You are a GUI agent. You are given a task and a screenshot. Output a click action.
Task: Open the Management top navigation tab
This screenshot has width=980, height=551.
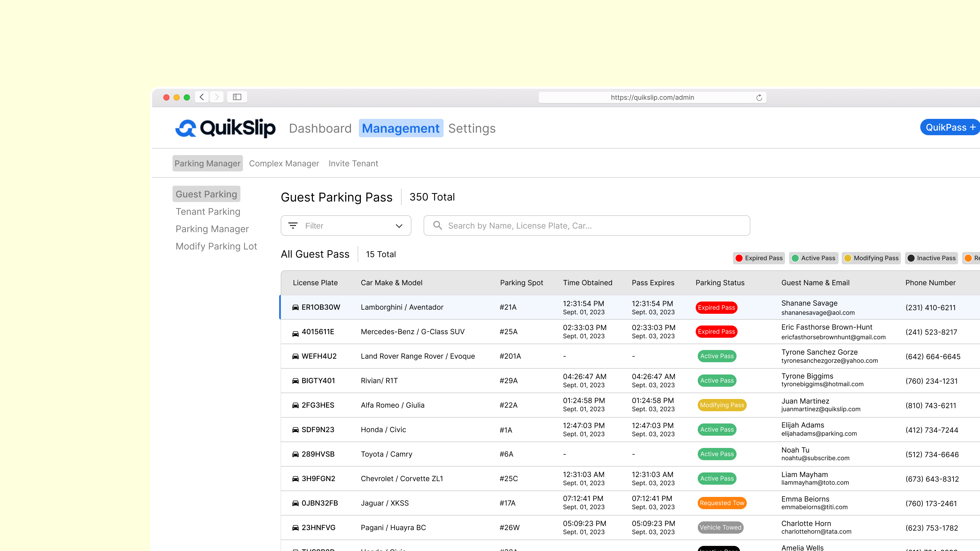pyautogui.click(x=401, y=129)
